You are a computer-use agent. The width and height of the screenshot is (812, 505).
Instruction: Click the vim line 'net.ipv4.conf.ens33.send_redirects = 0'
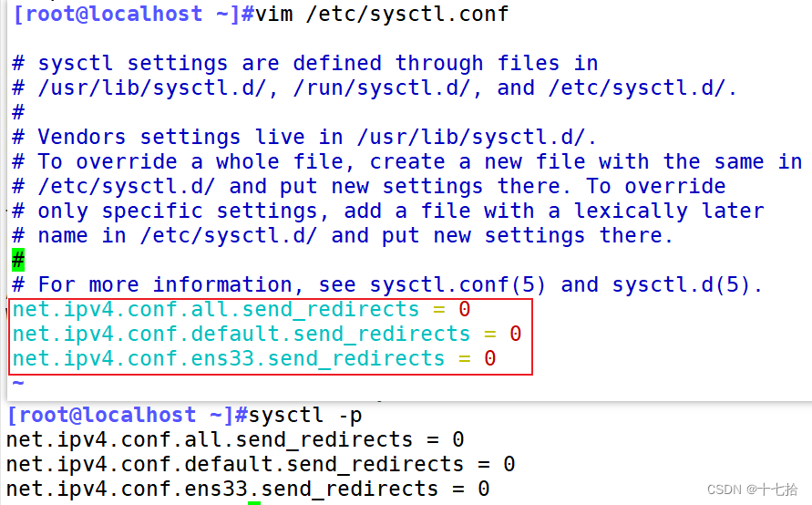click(x=254, y=358)
